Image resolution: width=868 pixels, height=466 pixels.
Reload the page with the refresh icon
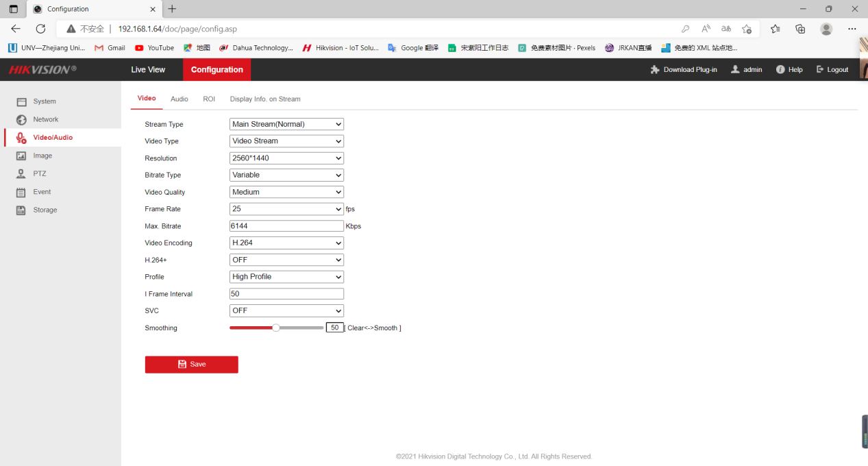pos(40,29)
